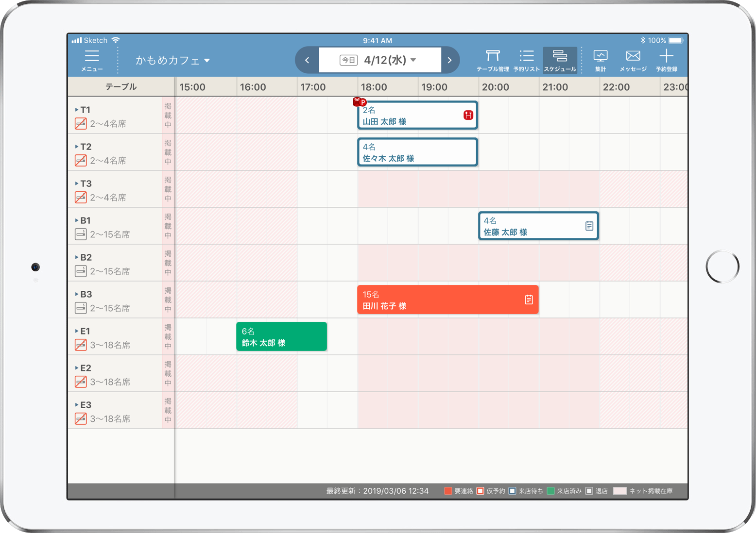This screenshot has height=533, width=756.
Task: Add a new reservation with plus icon
Action: pyautogui.click(x=666, y=60)
